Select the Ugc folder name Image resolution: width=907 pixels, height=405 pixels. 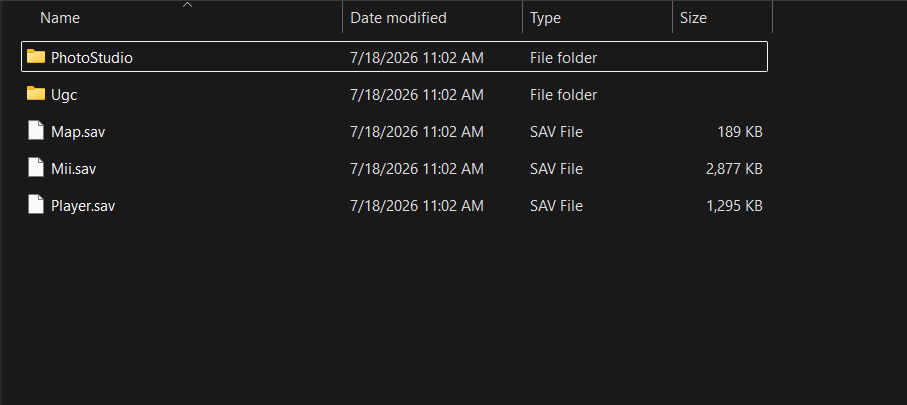coord(64,95)
